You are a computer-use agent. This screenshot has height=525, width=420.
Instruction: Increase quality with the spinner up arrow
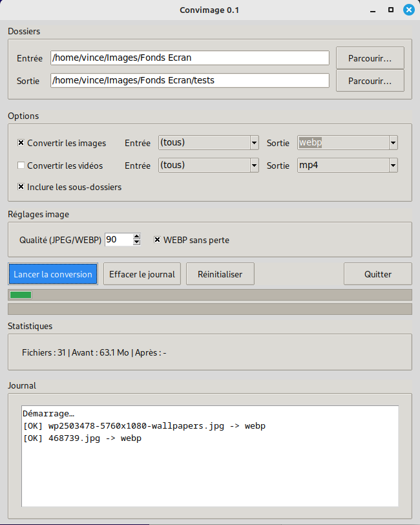pos(136,237)
